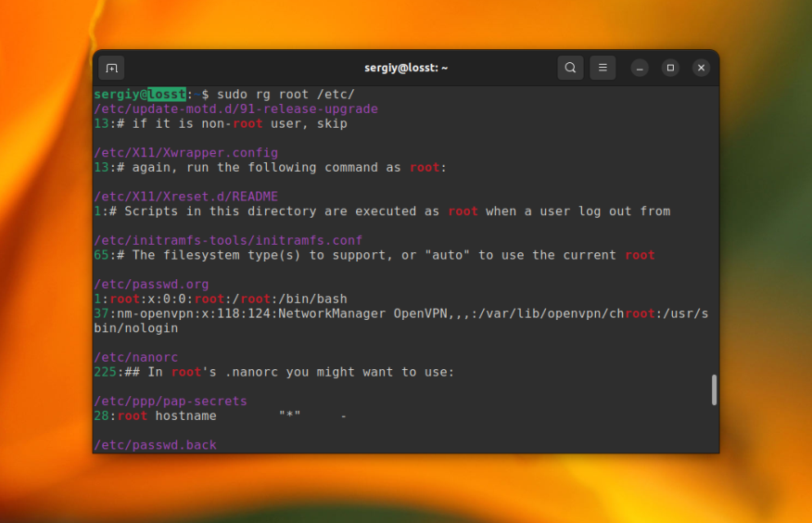The height and width of the screenshot is (523, 812).
Task: Click the /etc/ppp/pap-secrets file path
Action: pos(171,401)
